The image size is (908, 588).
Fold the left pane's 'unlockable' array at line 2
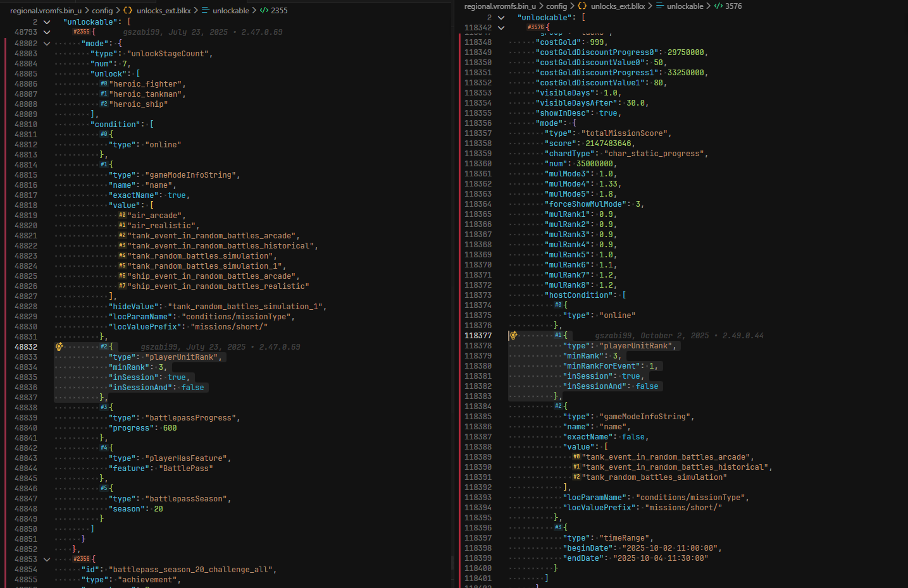pyautogui.click(x=47, y=21)
